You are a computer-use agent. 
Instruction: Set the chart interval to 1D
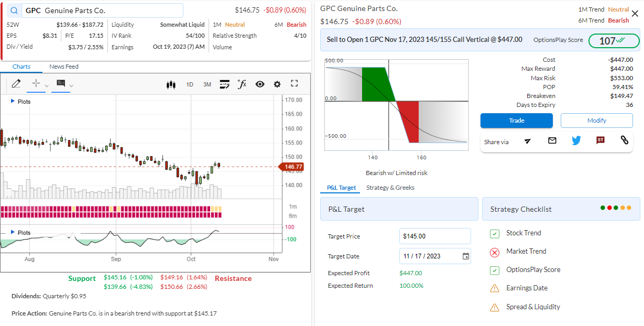click(x=190, y=84)
